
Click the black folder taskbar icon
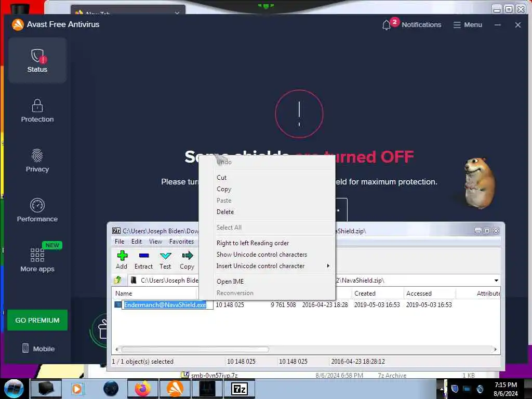pos(46,389)
